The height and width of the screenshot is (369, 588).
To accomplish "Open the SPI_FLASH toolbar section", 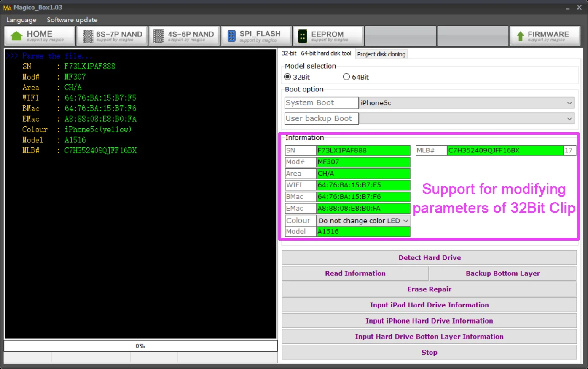I will coord(256,36).
